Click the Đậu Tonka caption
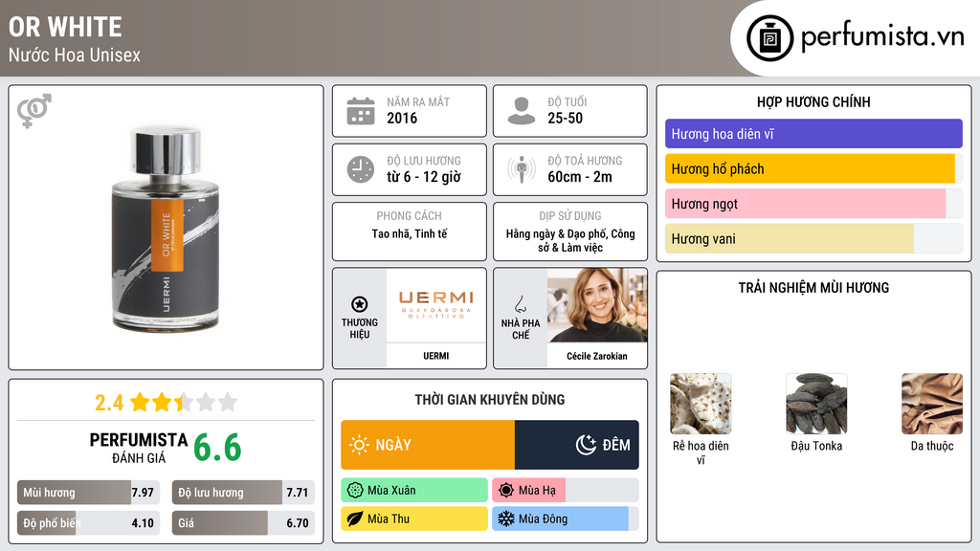 [x=816, y=446]
